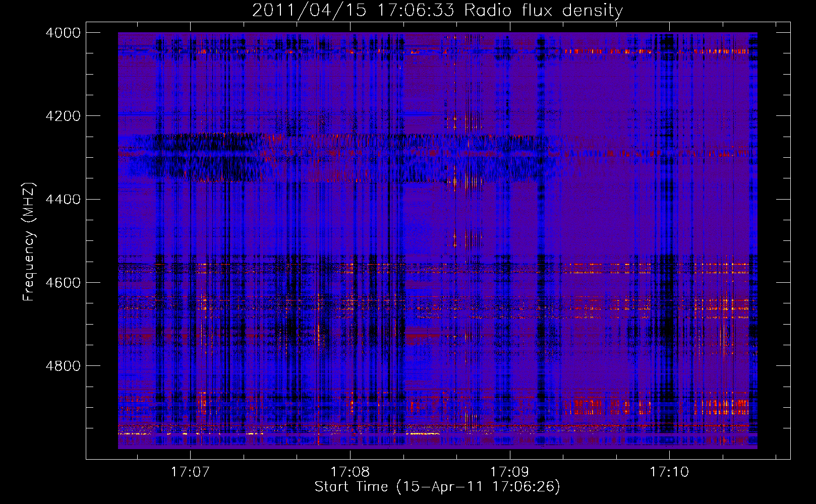
Task: Click the 4200 frequency tick label
Action: pos(63,116)
